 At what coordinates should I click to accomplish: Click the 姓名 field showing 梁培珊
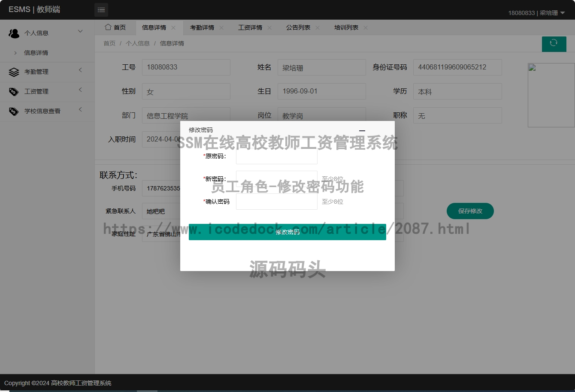pyautogui.click(x=322, y=67)
